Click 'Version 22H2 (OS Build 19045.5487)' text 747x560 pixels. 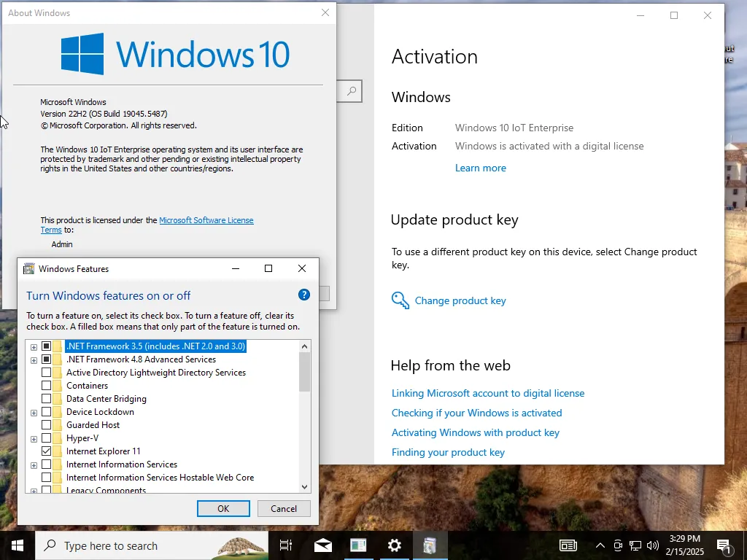pos(104,113)
